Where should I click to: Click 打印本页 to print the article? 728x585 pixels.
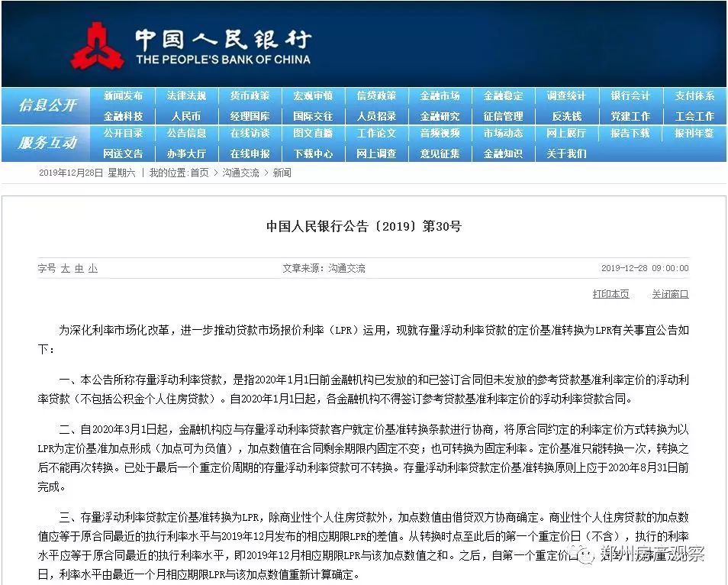pyautogui.click(x=610, y=294)
